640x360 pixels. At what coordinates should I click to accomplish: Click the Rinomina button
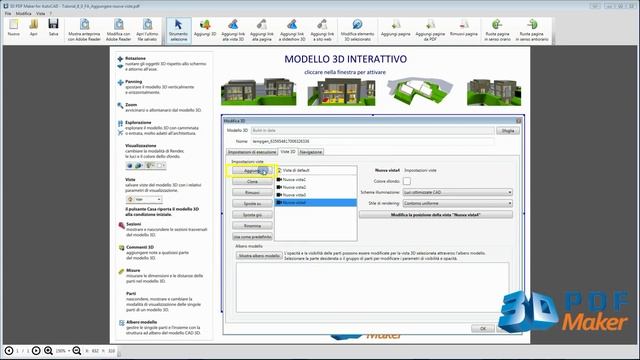252,226
